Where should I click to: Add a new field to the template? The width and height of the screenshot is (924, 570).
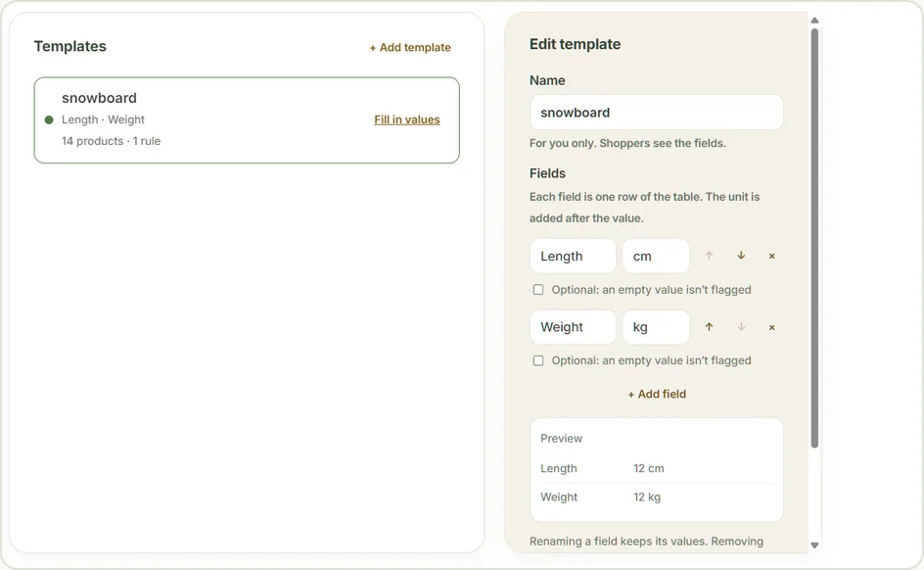657,394
